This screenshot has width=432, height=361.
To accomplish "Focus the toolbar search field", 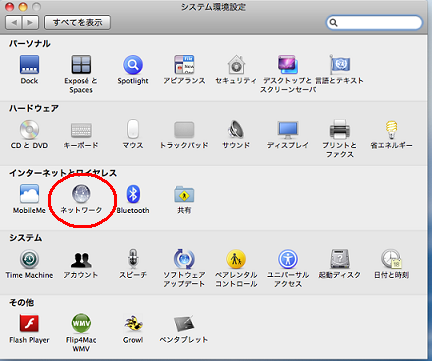I will point(374,22).
